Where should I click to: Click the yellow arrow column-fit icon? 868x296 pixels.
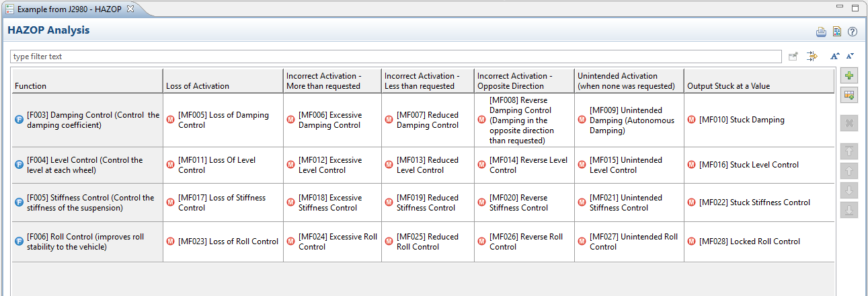pyautogui.click(x=812, y=57)
